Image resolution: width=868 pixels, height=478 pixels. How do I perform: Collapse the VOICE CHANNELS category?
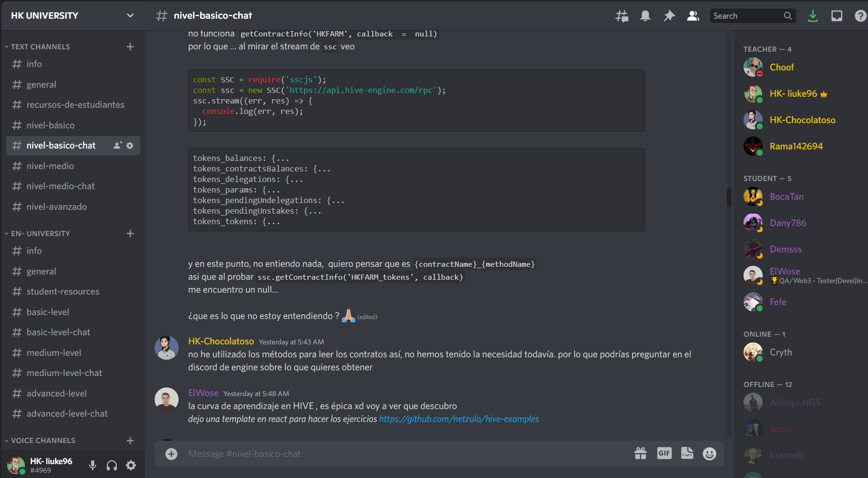pos(40,440)
